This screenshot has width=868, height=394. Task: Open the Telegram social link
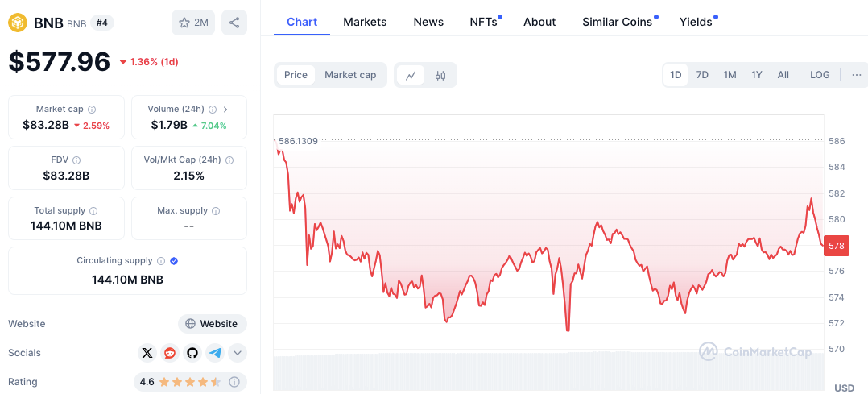pos(215,353)
